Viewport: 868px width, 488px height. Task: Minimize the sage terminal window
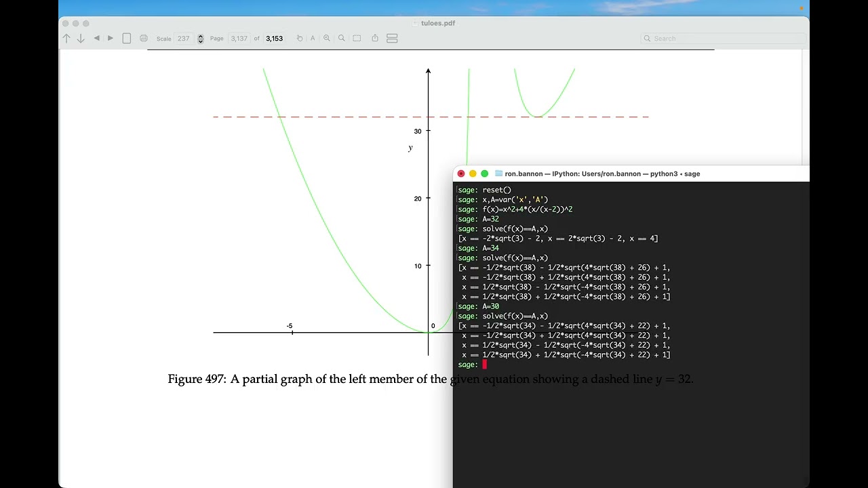[x=473, y=174]
